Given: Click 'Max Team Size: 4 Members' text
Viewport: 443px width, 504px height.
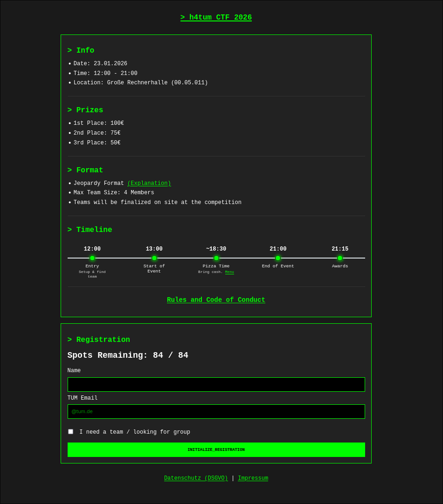Looking at the screenshot, I should [114, 192].
